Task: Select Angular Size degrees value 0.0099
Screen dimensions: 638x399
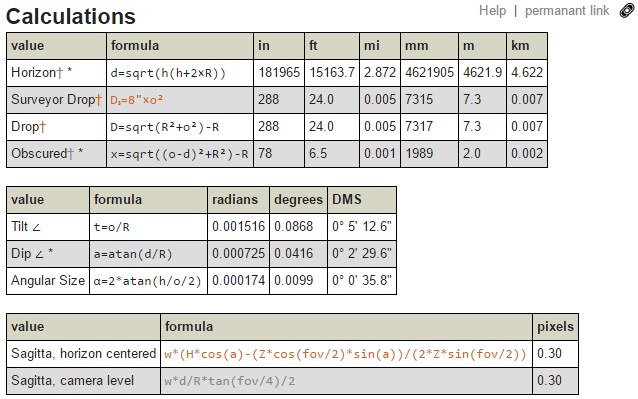Action: click(293, 281)
